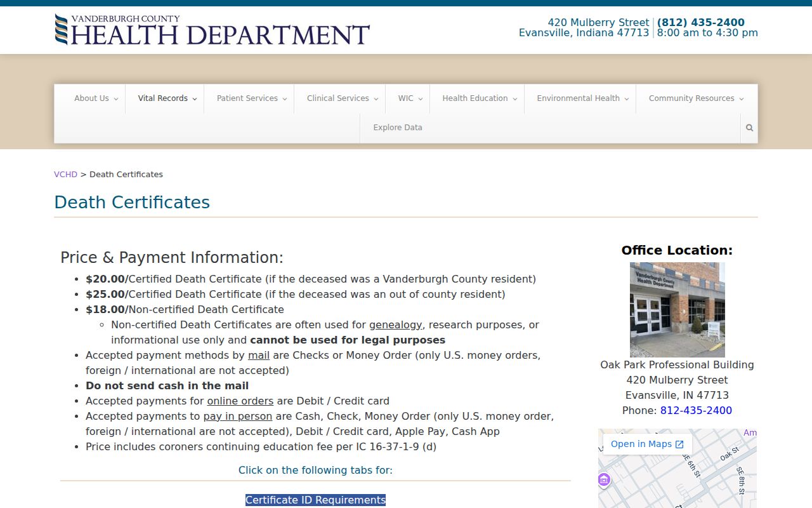Click the header phone number (812) 435-2400
812x508 pixels.
pyautogui.click(x=700, y=23)
